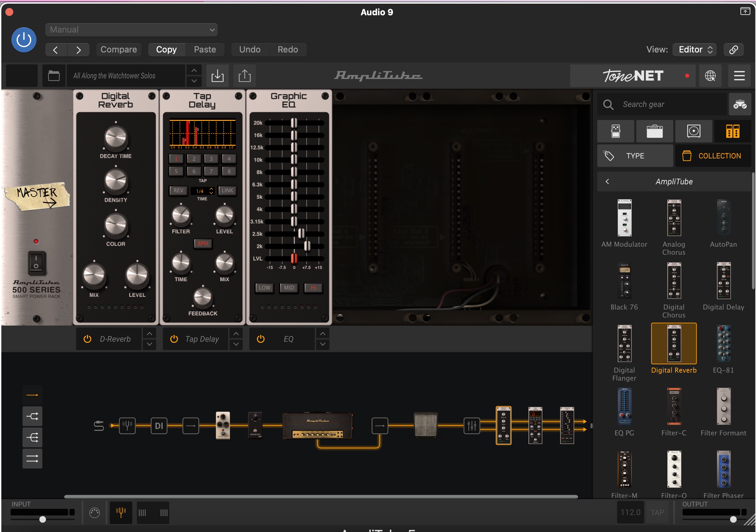Select the Black 76 gear item

[x=624, y=286]
